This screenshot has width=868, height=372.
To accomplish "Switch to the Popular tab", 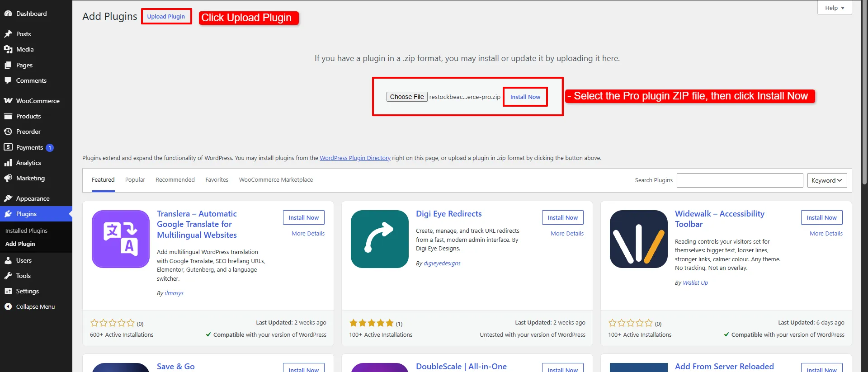I will tap(135, 180).
